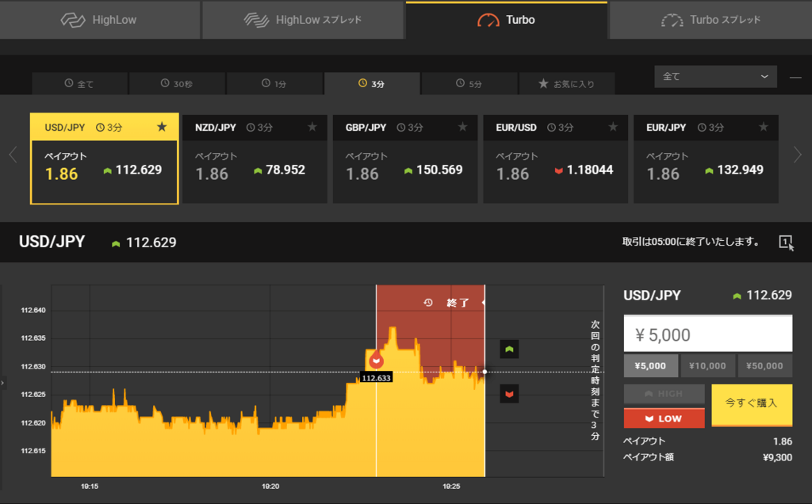Open the positions counter icon showing 1
Viewport: 812px width, 504px height.
(784, 242)
